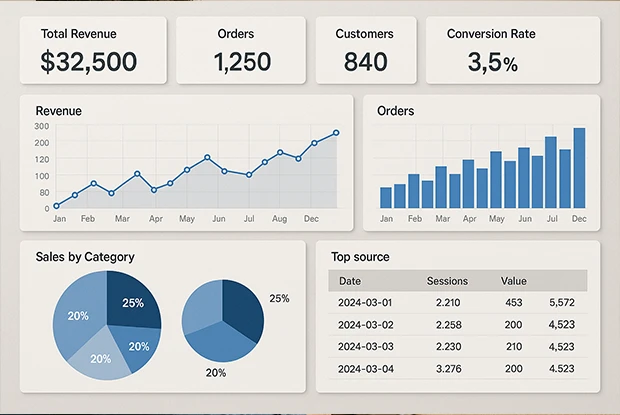Click the Value column header
The height and width of the screenshot is (415, 620).
[x=514, y=282]
